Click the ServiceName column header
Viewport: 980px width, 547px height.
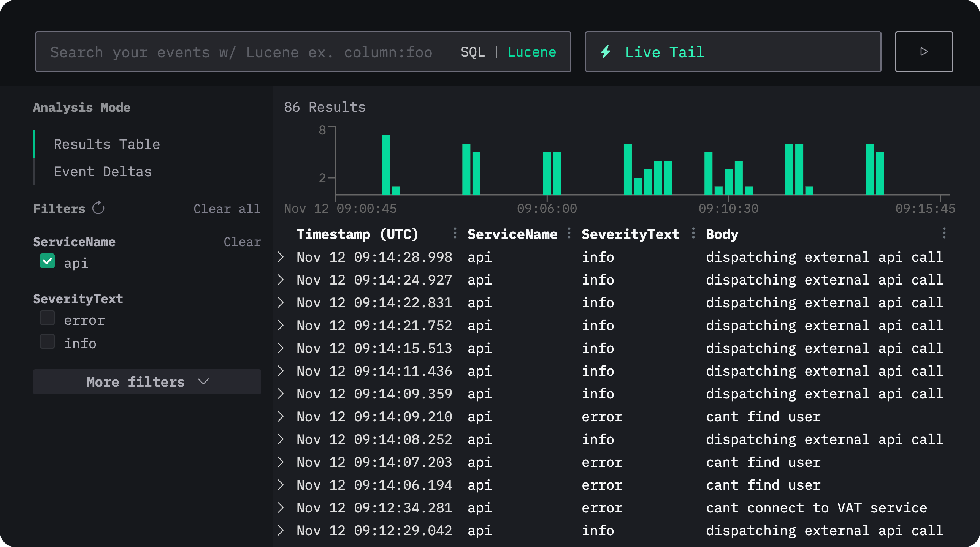click(512, 234)
